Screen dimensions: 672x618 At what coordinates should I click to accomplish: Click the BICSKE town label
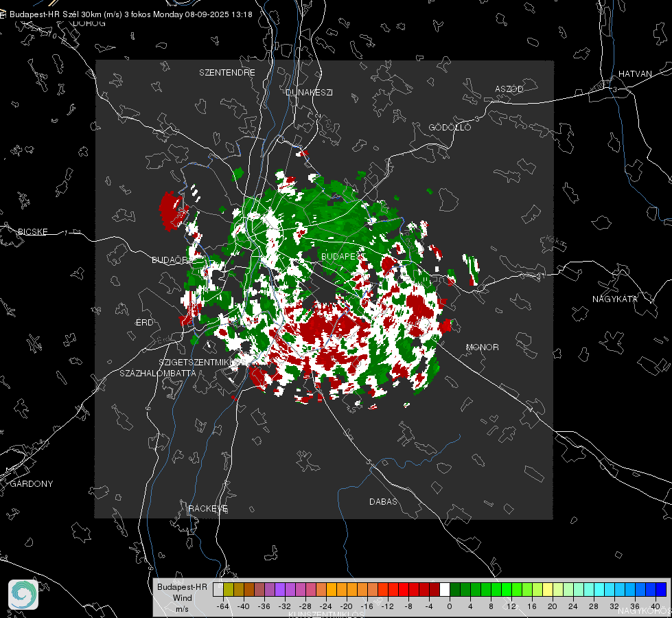[32, 231]
